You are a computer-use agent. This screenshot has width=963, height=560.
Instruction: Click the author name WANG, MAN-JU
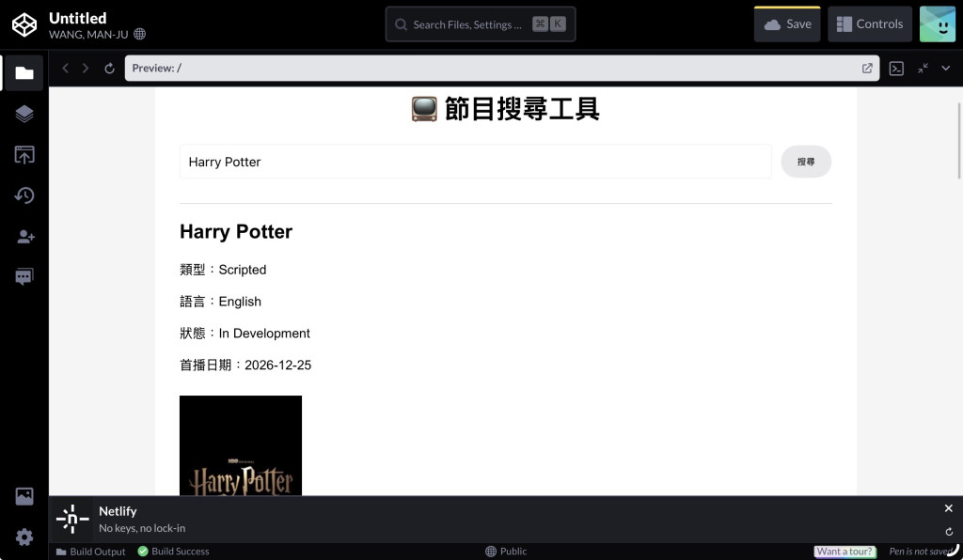pyautogui.click(x=88, y=35)
